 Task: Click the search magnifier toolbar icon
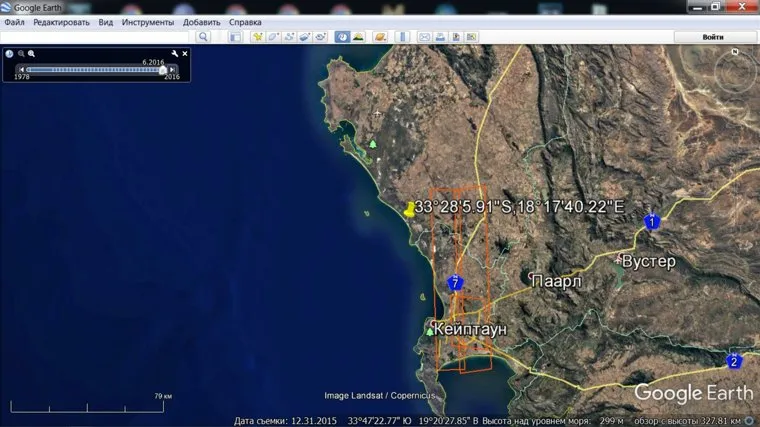point(203,37)
